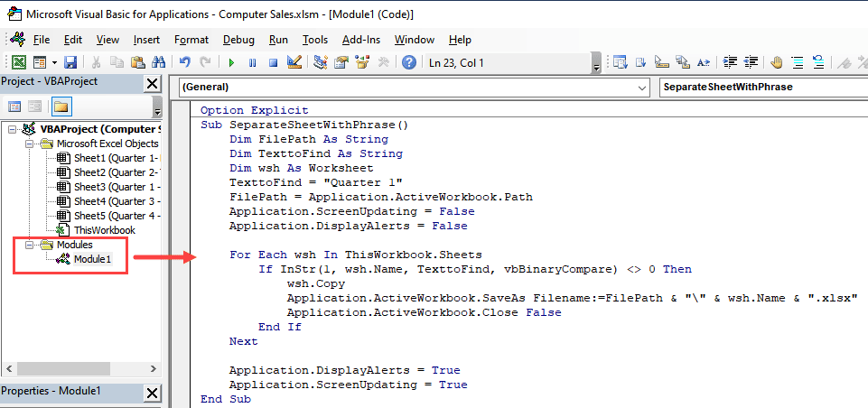Click the Cut scissors icon
Viewport: 868px width, 408px height.
(96, 62)
